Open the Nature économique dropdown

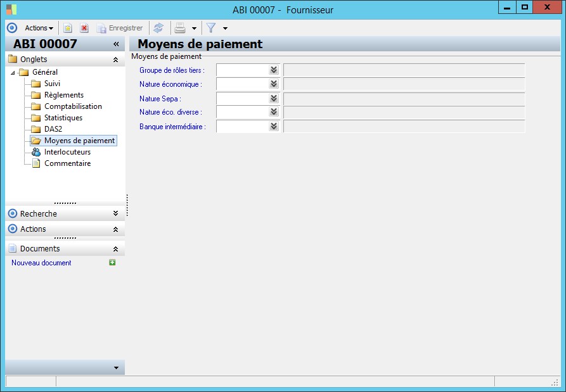click(274, 84)
